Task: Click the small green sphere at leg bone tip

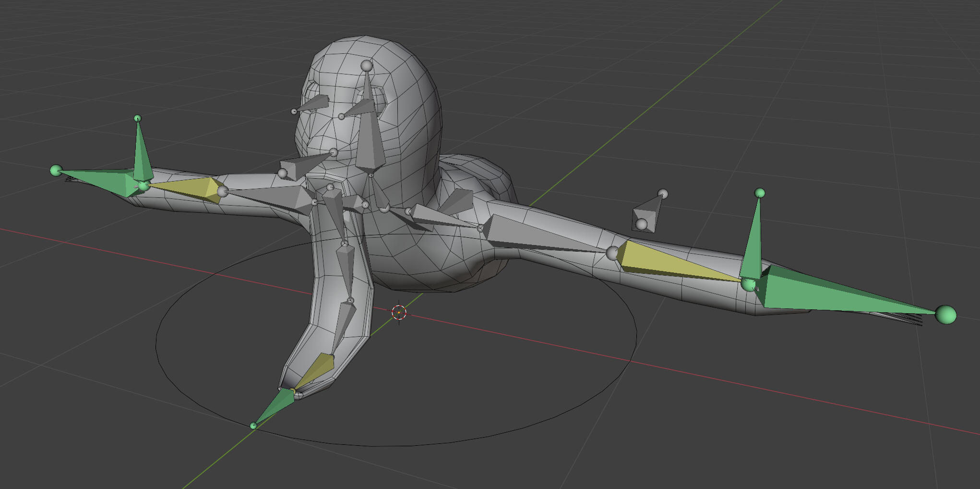Action: tap(253, 425)
